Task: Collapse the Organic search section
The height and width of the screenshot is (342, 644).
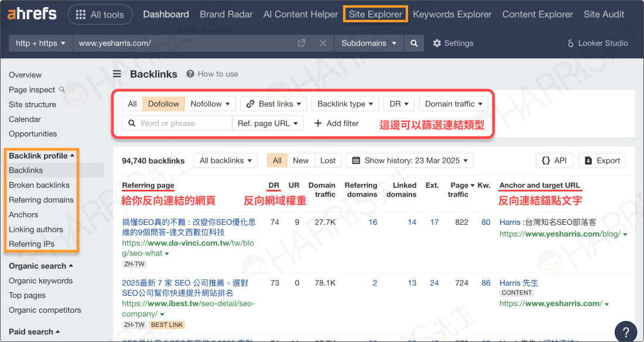Action: pos(41,266)
